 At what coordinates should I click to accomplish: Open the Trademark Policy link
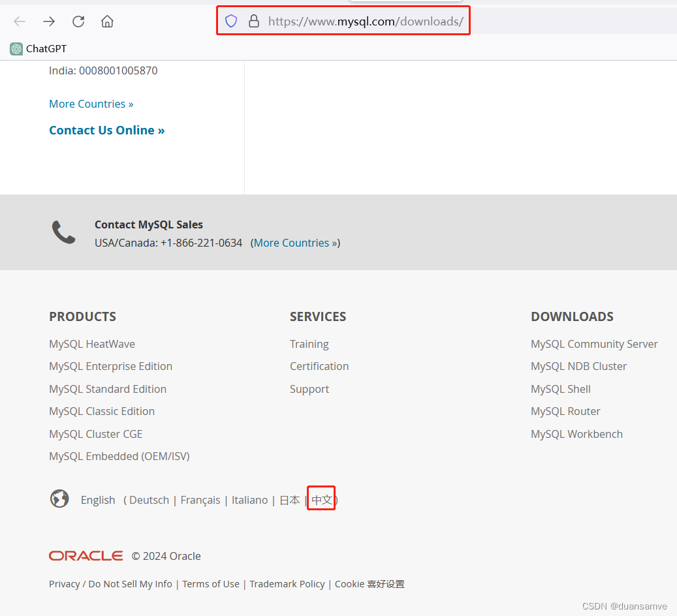point(287,584)
